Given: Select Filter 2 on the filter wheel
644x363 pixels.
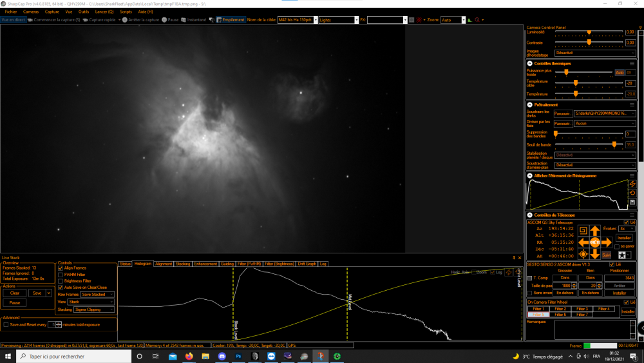Looking at the screenshot, I should click(560, 309).
